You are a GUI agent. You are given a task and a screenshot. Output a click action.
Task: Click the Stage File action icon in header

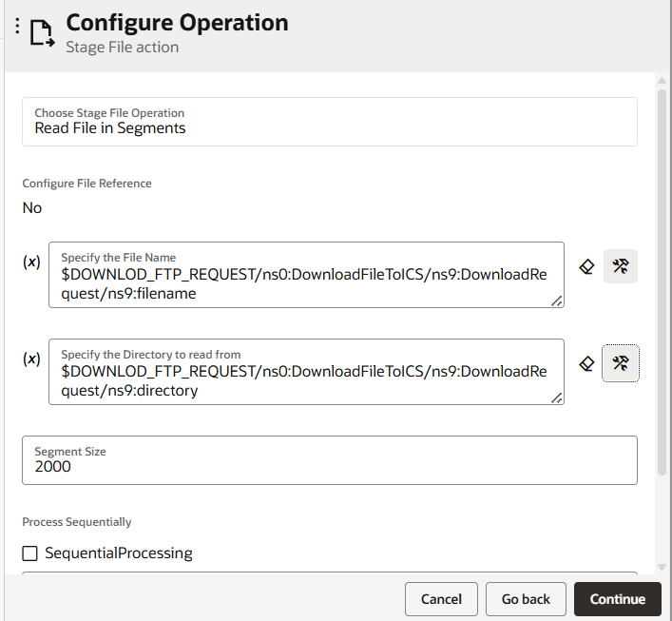43,32
